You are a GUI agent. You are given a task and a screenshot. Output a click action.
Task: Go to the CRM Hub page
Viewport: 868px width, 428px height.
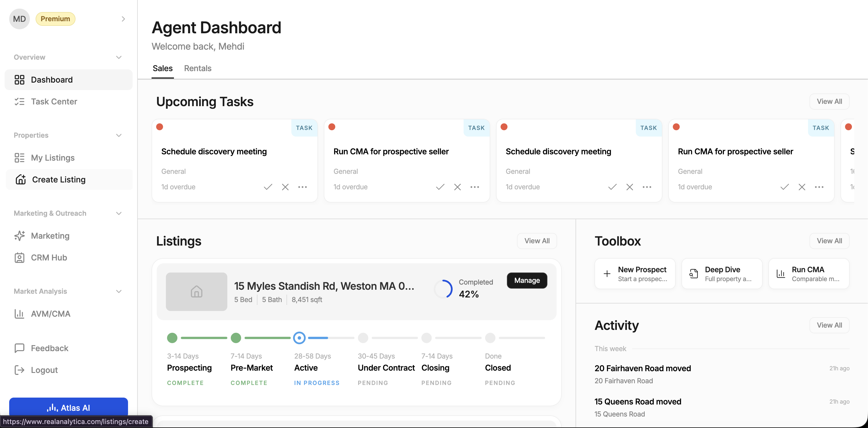pyautogui.click(x=49, y=258)
